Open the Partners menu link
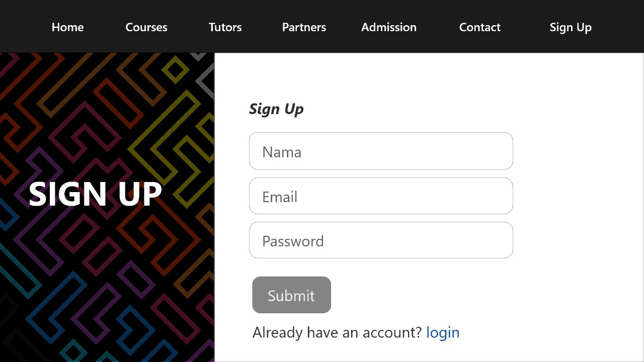 click(304, 27)
